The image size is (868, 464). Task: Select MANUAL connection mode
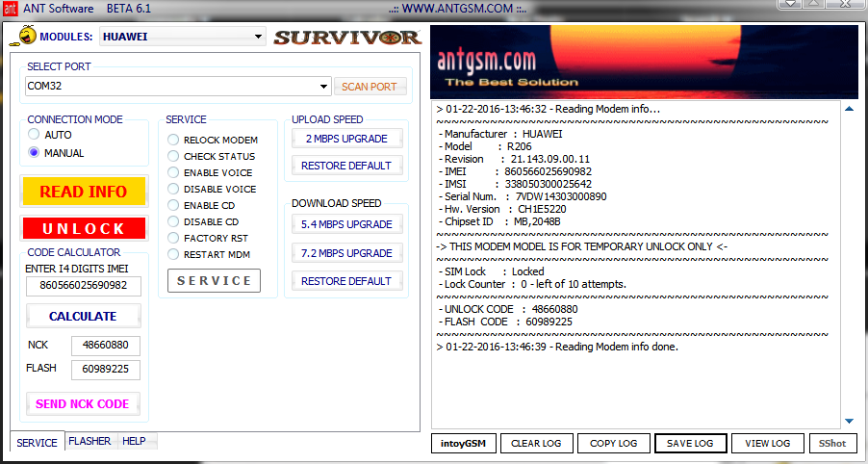click(x=36, y=153)
